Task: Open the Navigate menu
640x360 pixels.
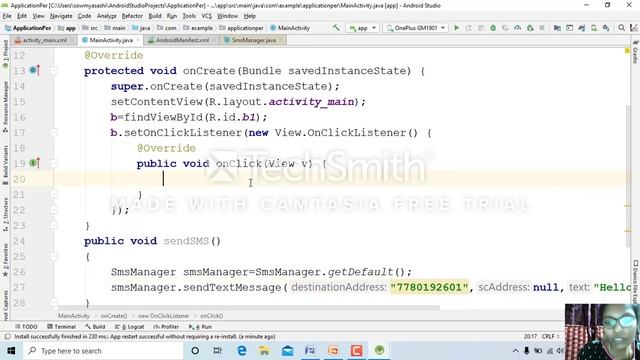Action: [61, 16]
